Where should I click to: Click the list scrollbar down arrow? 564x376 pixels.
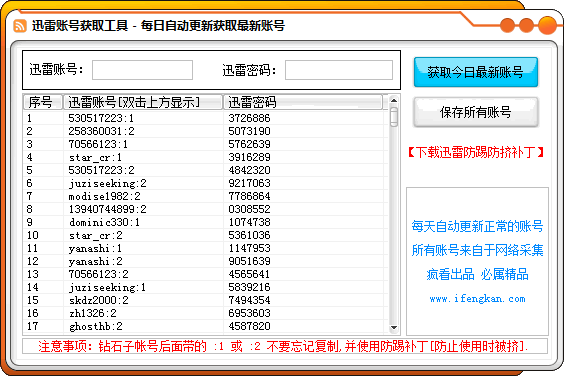tap(394, 327)
